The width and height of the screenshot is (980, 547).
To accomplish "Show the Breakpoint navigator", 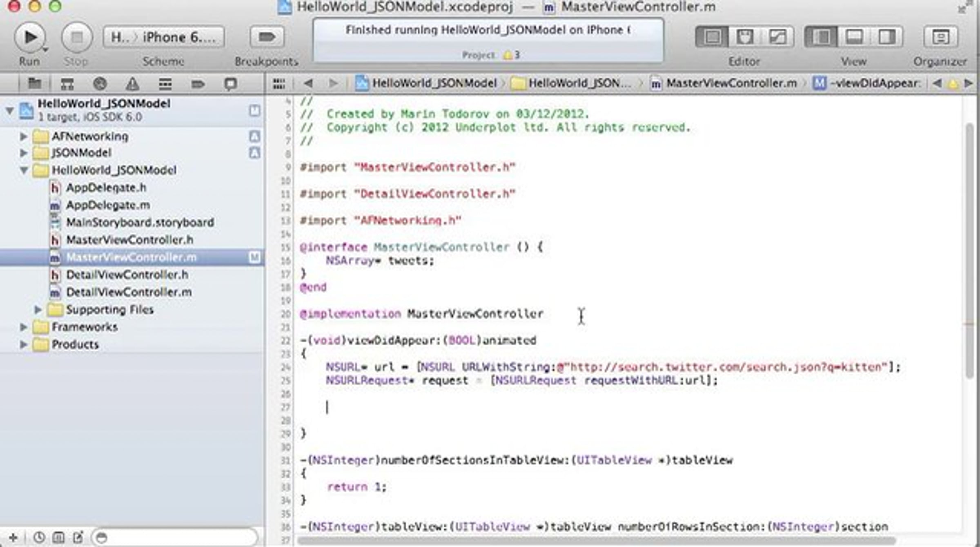I will click(x=198, y=84).
